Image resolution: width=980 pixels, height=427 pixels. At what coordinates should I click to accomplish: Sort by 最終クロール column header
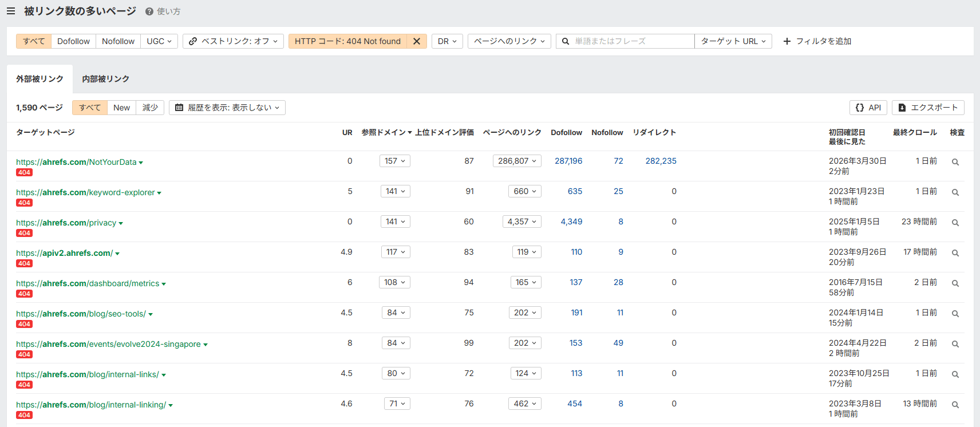915,132
